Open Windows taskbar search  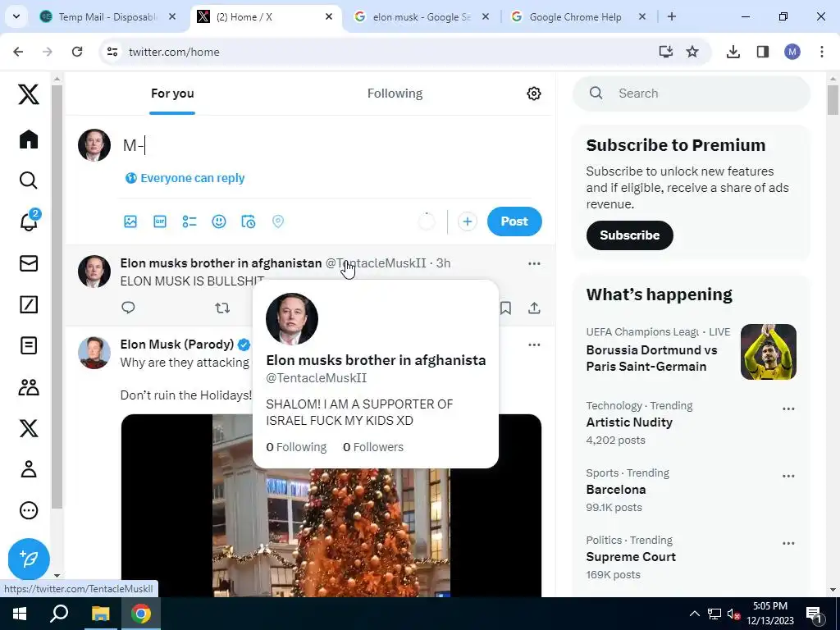tap(59, 614)
